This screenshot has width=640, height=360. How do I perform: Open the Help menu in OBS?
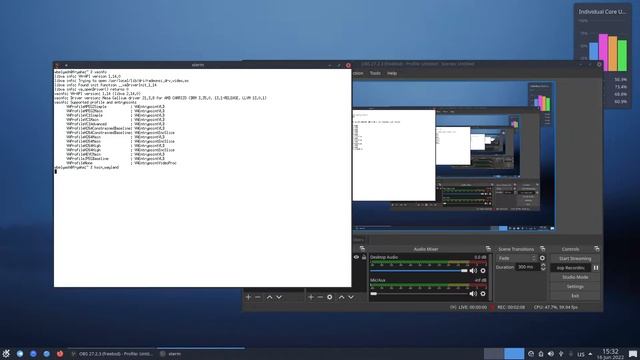[392, 73]
